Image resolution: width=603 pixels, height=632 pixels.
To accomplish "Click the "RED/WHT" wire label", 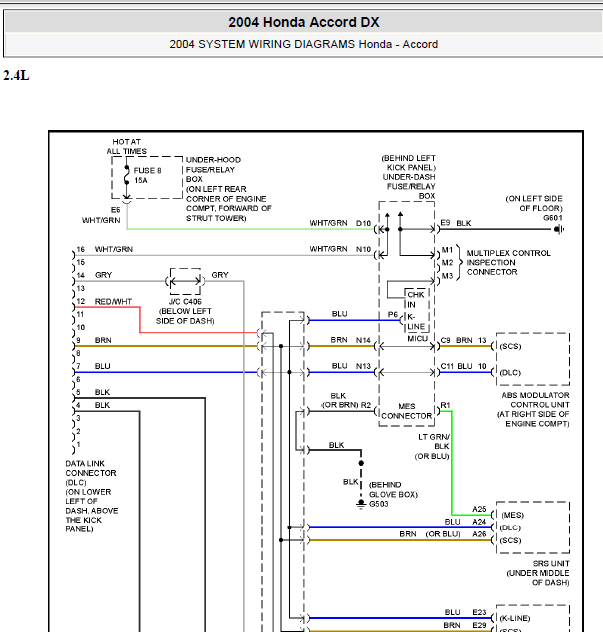I will (113, 301).
